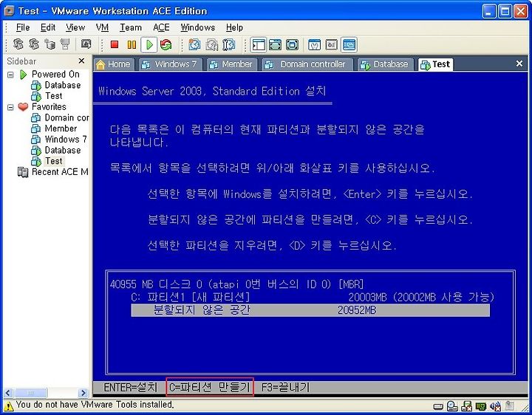Click the F3=끝내기 status bar entry
Viewport: 532px width, 415px height.
(x=285, y=387)
